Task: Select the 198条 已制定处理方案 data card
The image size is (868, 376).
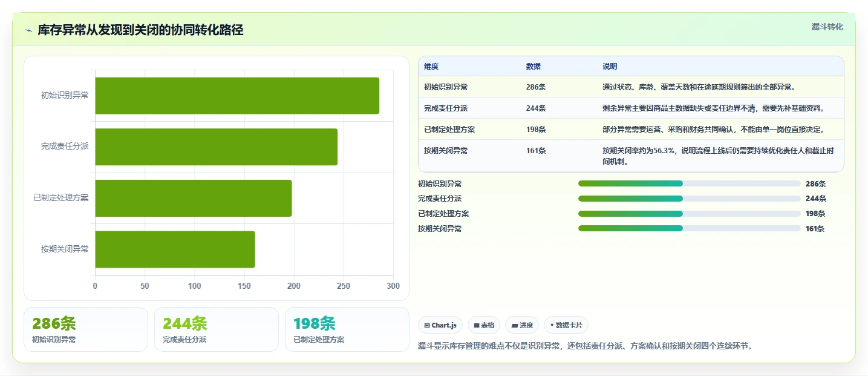Action: 347,329
